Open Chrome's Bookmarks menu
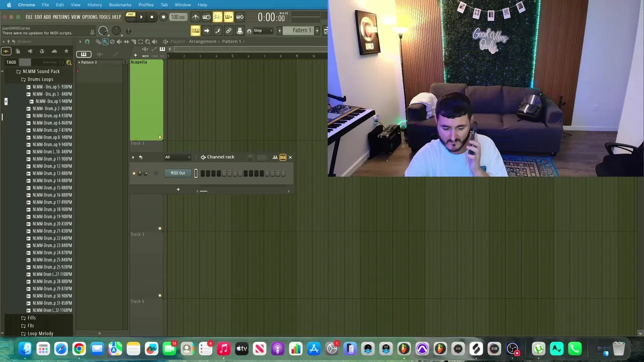Screen dimensions: 644x362 120,5
